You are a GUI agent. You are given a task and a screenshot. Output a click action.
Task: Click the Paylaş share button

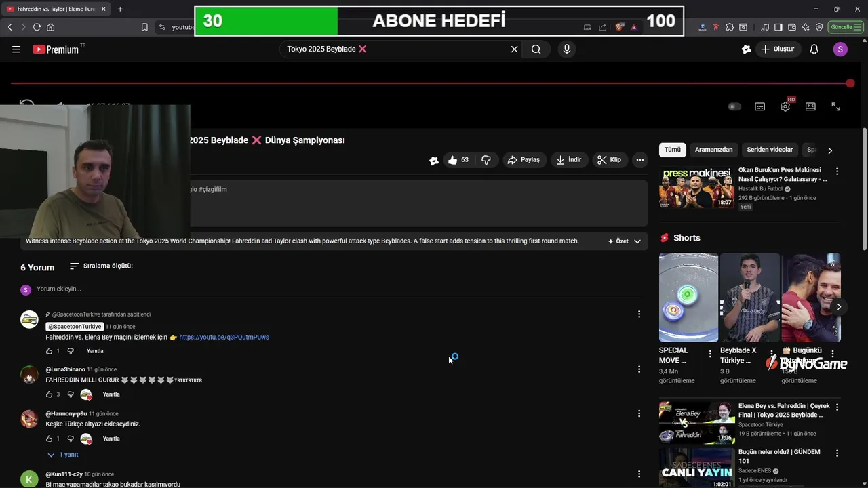tap(524, 160)
